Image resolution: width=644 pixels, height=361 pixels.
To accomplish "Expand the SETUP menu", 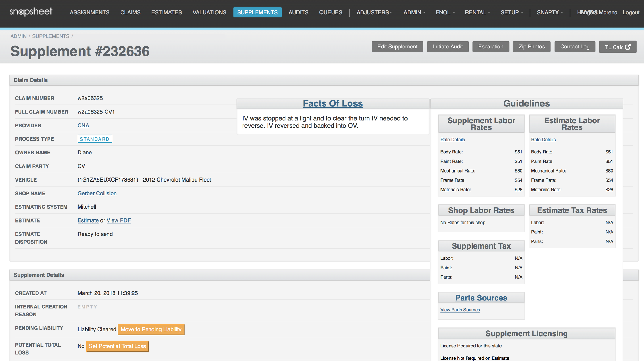I will click(512, 12).
